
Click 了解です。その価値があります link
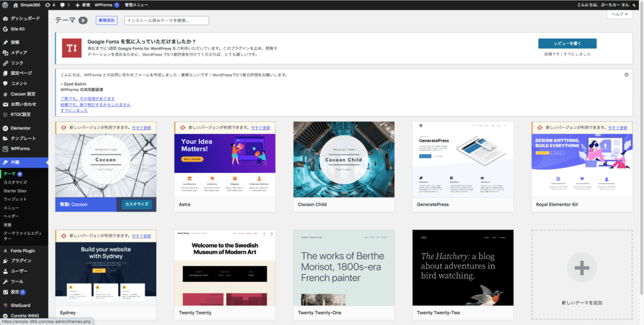[x=87, y=99]
